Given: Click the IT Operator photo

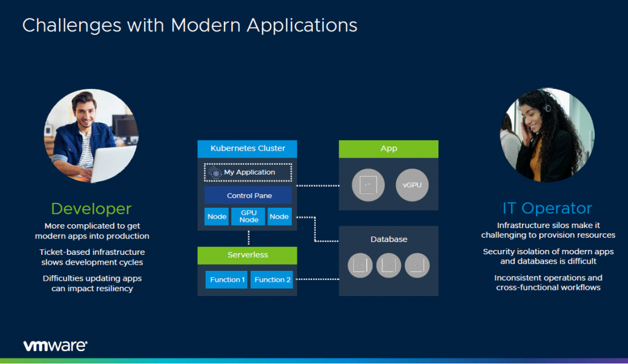Looking at the screenshot, I should pyautogui.click(x=547, y=135).
